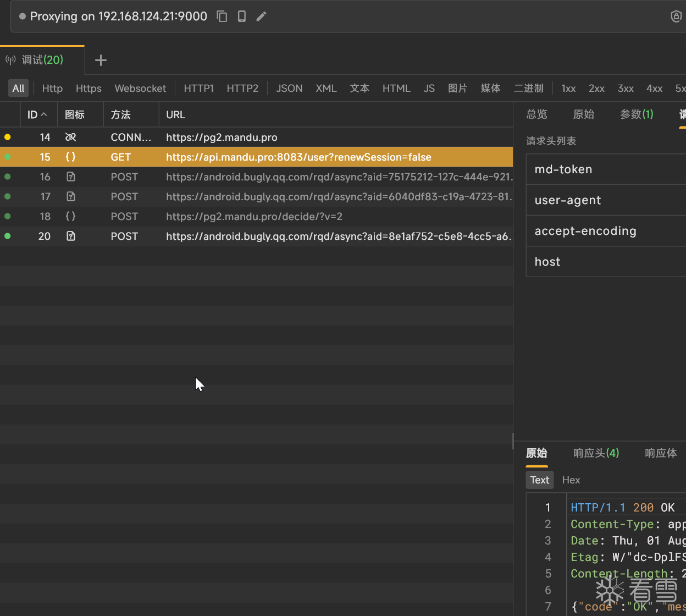
Task: Click the panel divider handle between panes
Action: coord(513,441)
